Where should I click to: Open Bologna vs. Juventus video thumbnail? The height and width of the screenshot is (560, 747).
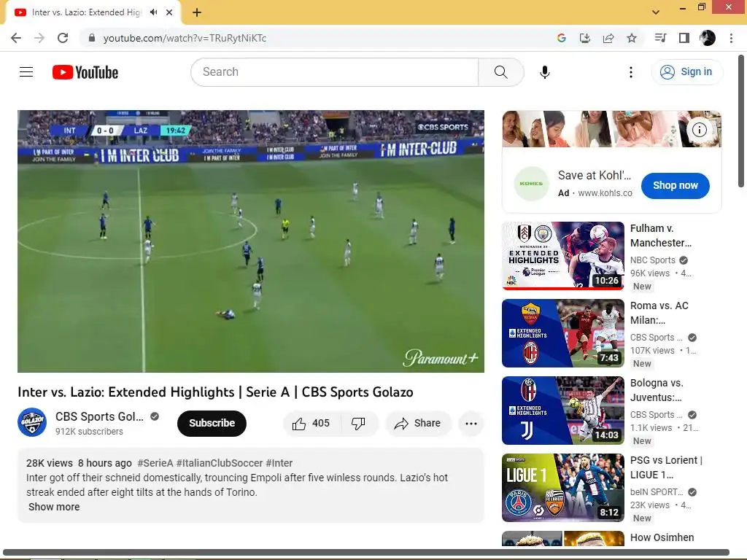[563, 411]
